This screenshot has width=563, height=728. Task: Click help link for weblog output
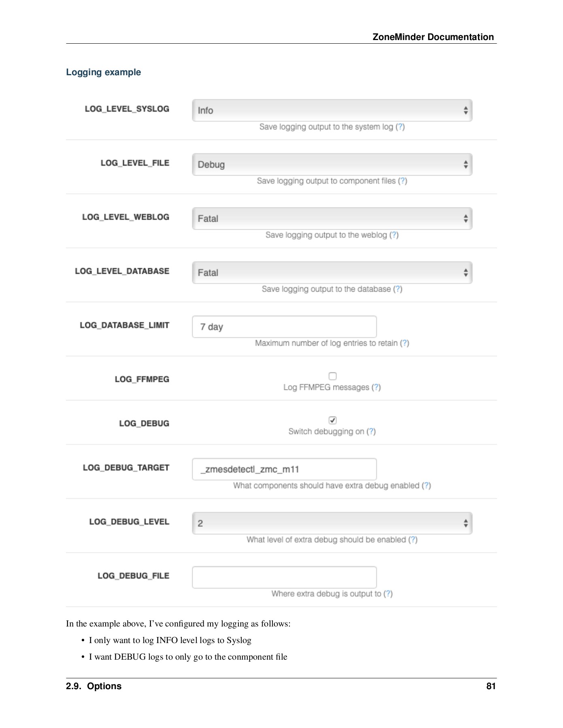click(394, 235)
